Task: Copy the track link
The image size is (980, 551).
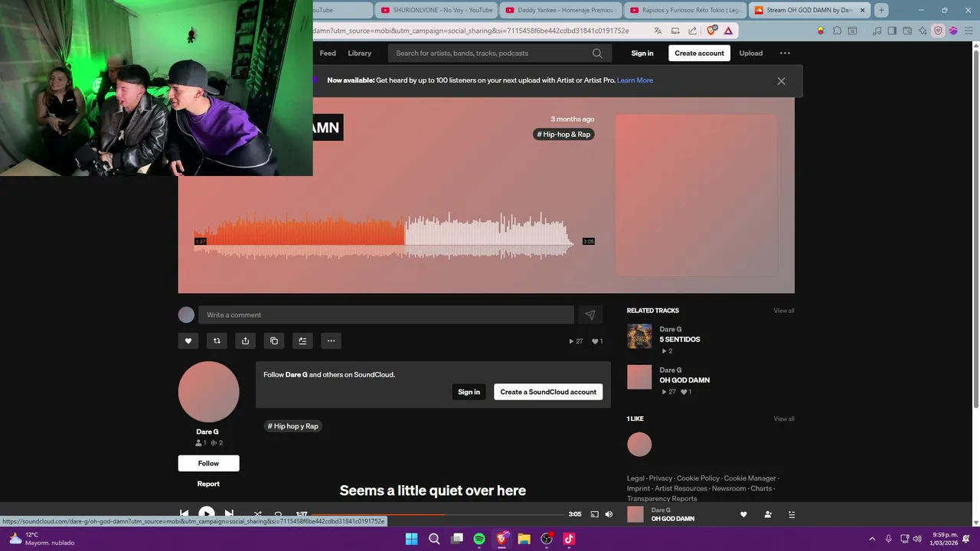Action: 274,341
